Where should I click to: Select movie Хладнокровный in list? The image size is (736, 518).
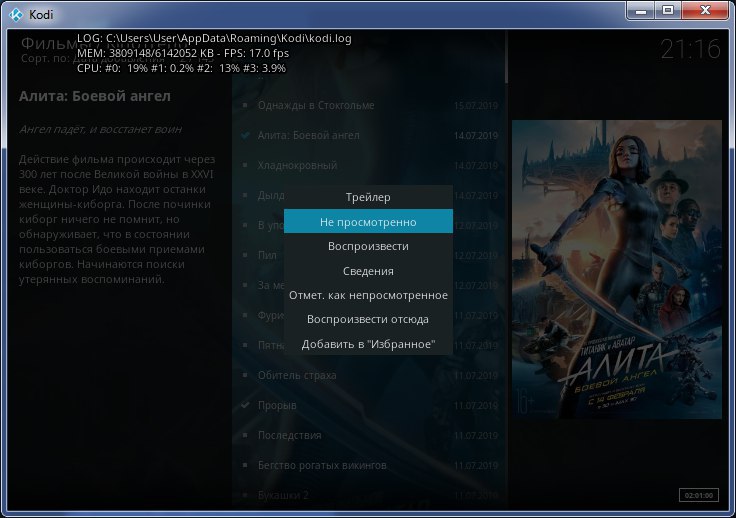(x=369, y=166)
